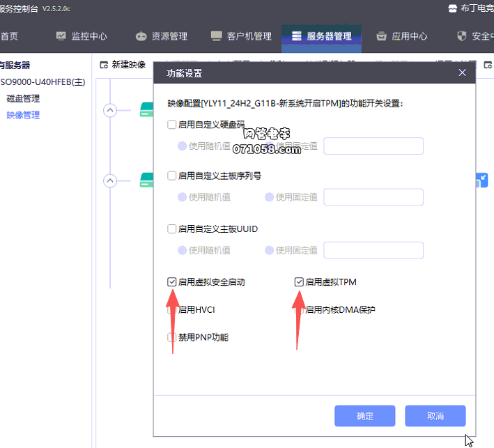
Task: Click the 硬盘码 fixed value field
Action: [x=373, y=146]
